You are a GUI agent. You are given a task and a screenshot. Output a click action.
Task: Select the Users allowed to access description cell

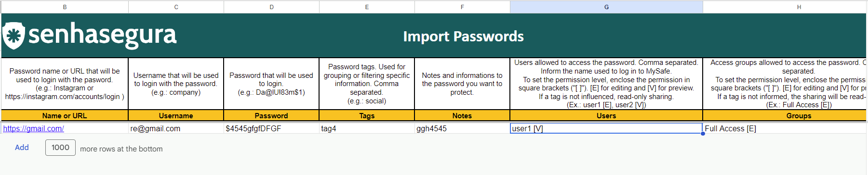pyautogui.click(x=606, y=84)
